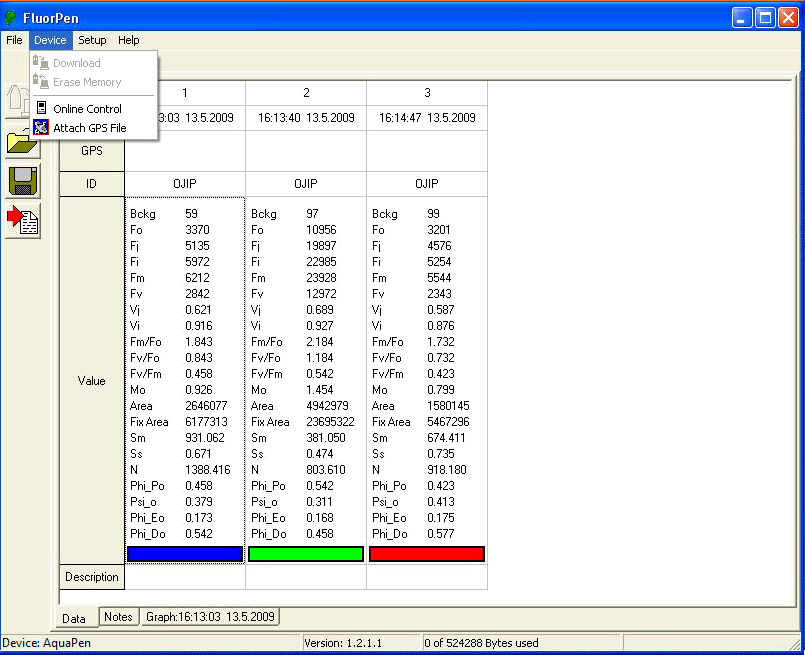Click the FluorPen leaf title bar icon

[x=10, y=18]
